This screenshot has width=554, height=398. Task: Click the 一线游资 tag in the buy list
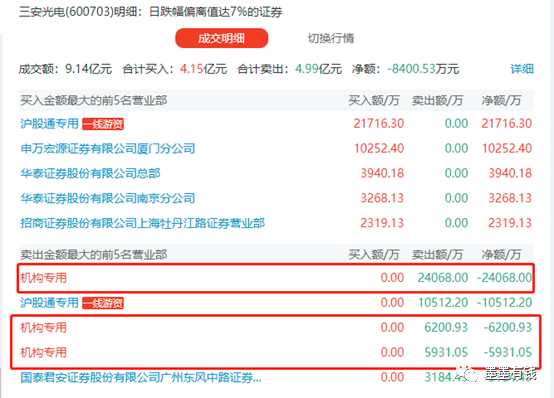pyautogui.click(x=103, y=124)
